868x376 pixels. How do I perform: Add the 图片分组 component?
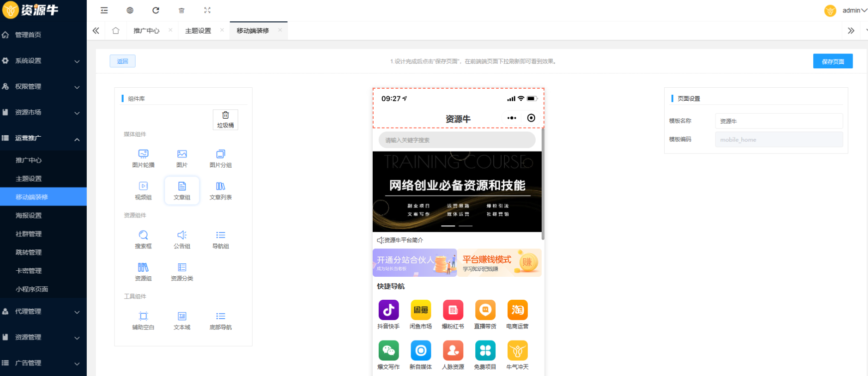[x=221, y=158]
